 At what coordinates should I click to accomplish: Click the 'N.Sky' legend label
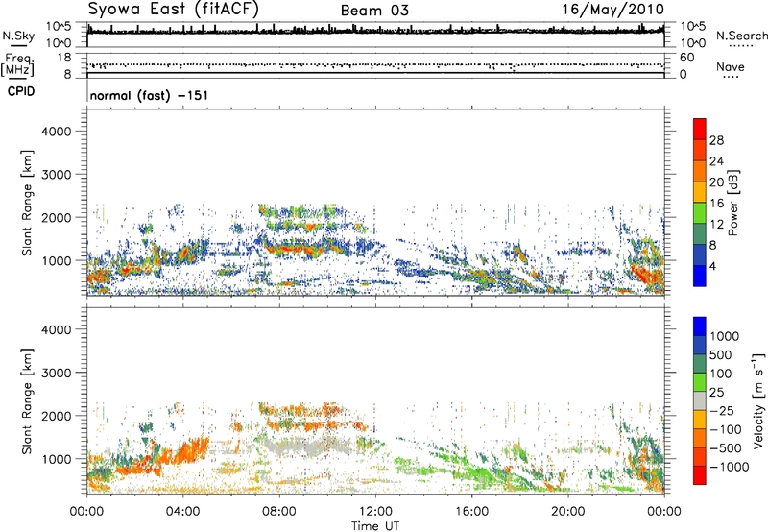[18, 36]
